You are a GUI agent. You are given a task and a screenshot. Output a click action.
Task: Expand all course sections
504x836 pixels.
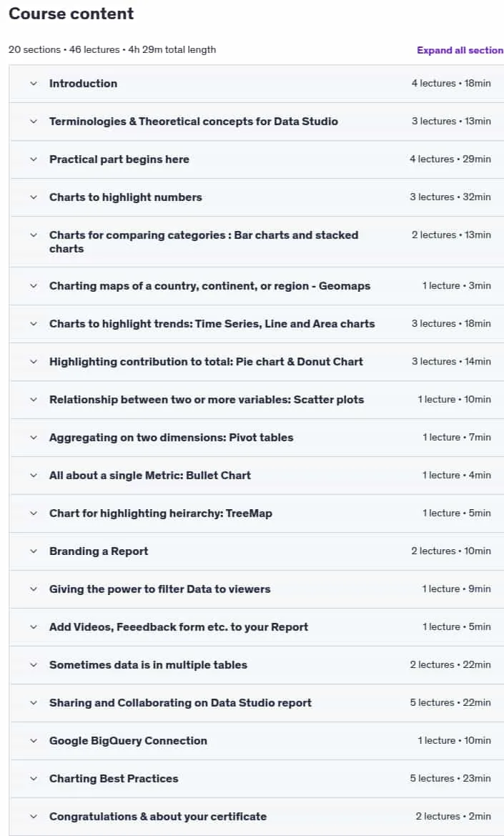pyautogui.click(x=460, y=50)
